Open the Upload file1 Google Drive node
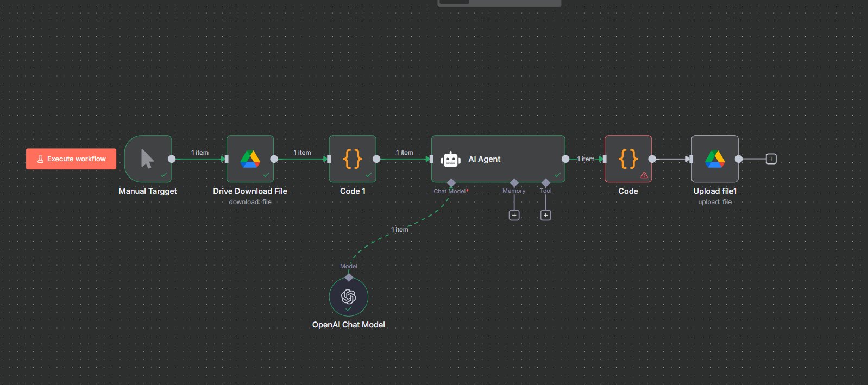The image size is (868, 385). (715, 159)
